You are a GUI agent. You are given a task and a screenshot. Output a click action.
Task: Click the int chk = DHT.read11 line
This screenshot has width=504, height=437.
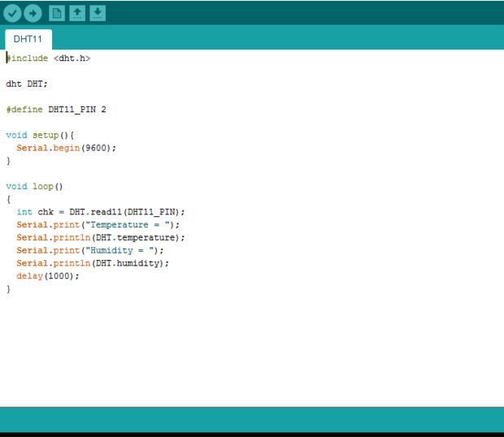(101, 212)
